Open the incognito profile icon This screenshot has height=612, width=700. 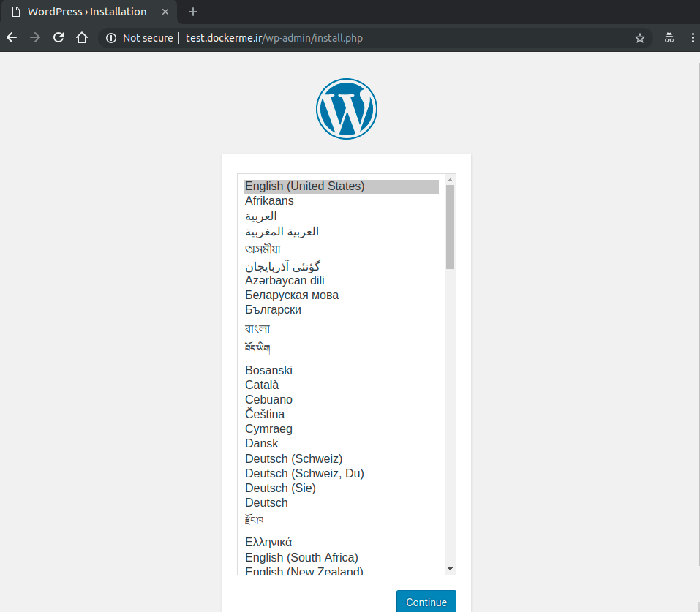coord(669,38)
